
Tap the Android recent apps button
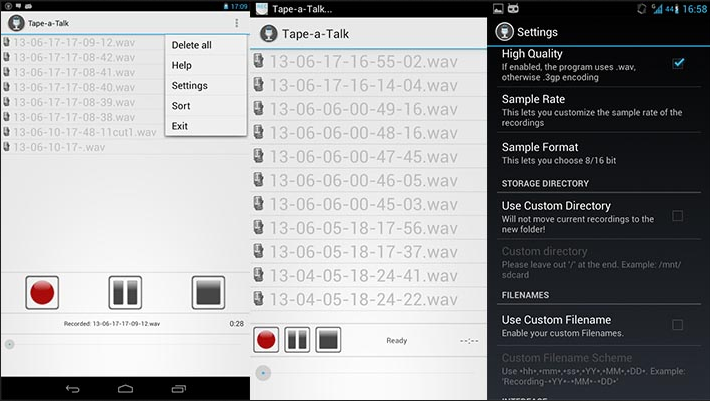click(178, 389)
